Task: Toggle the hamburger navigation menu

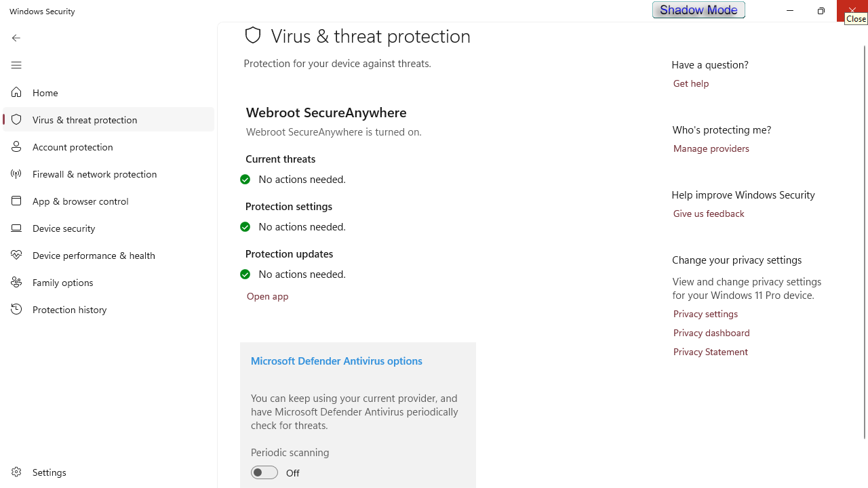Action: click(16, 65)
